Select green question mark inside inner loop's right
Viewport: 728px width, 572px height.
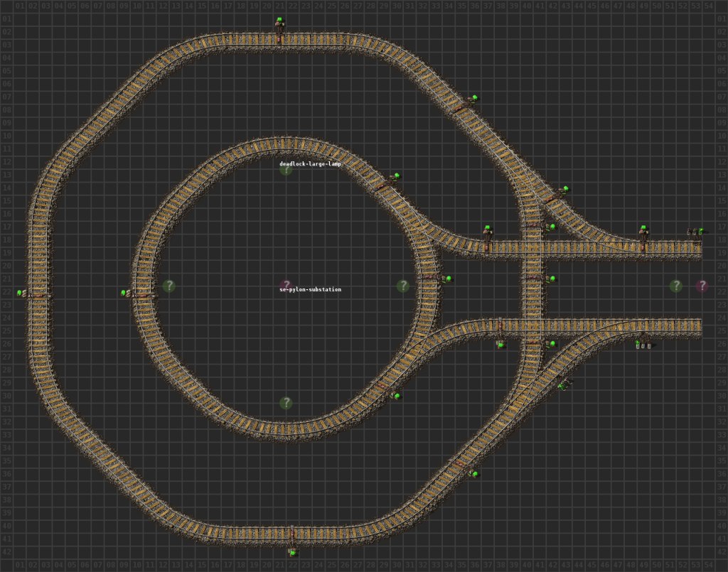[x=403, y=286]
